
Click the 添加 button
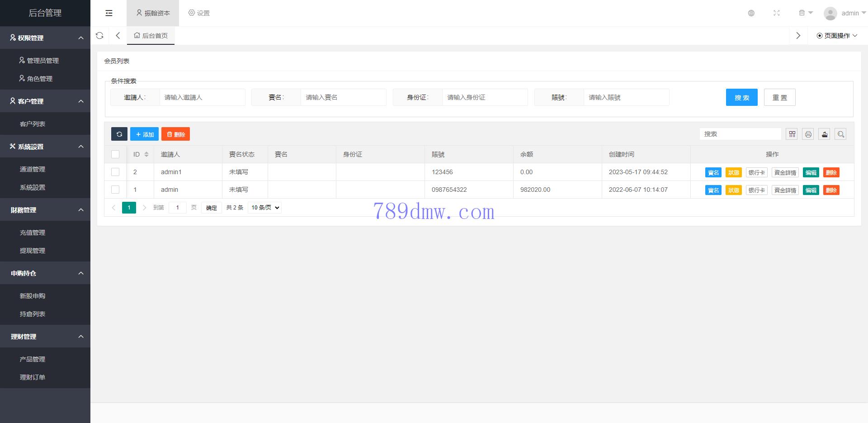(x=145, y=134)
